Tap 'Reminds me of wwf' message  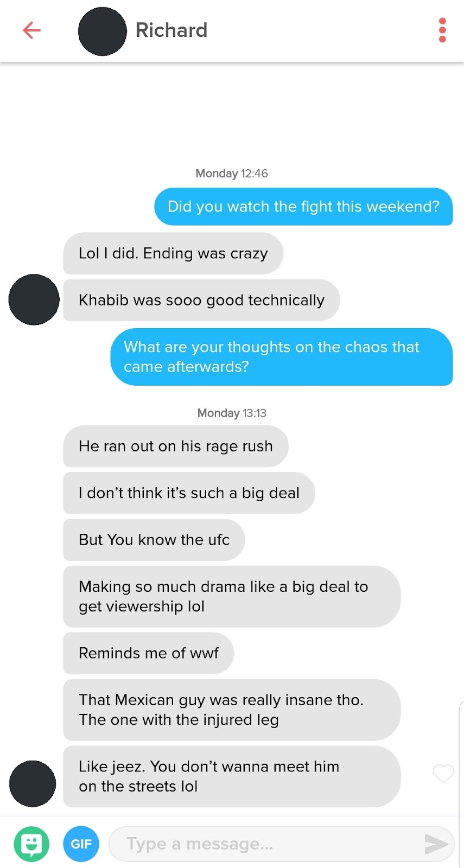point(149,653)
